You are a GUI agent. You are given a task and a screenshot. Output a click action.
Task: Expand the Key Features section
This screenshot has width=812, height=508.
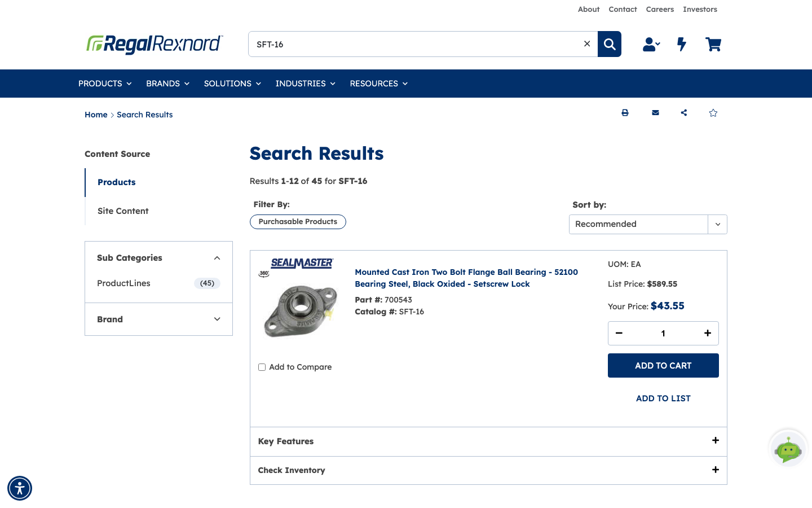488,441
